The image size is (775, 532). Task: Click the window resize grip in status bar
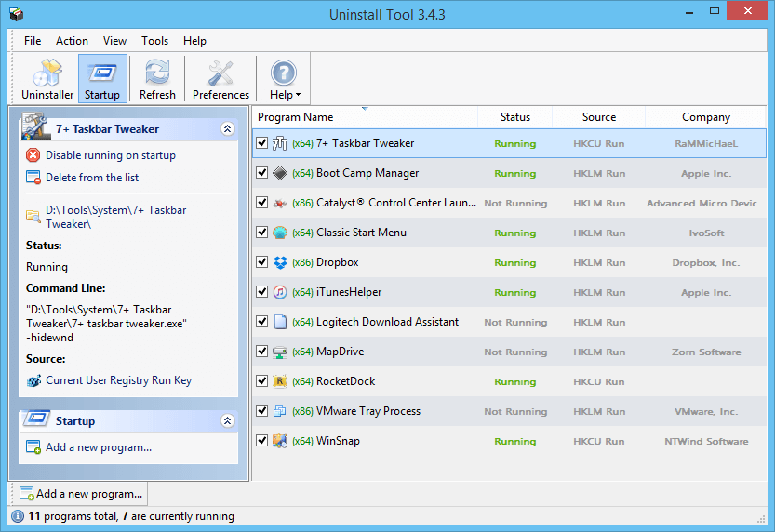point(761,519)
